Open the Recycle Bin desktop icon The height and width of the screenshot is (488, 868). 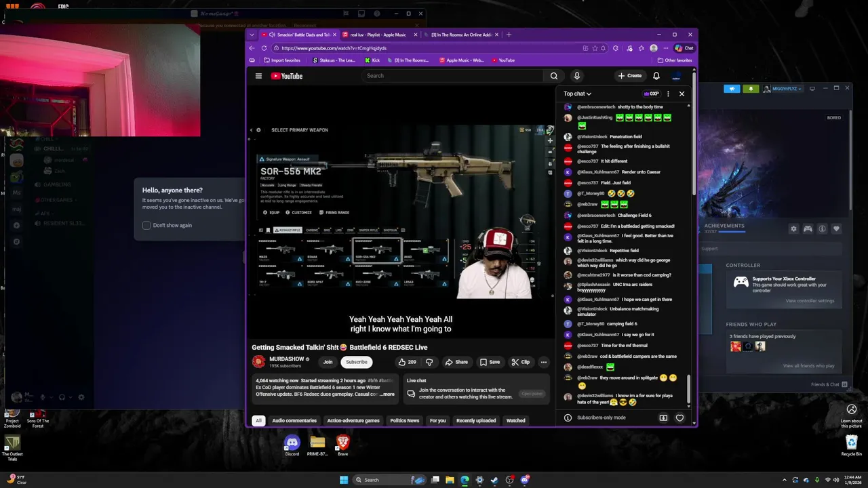(852, 445)
